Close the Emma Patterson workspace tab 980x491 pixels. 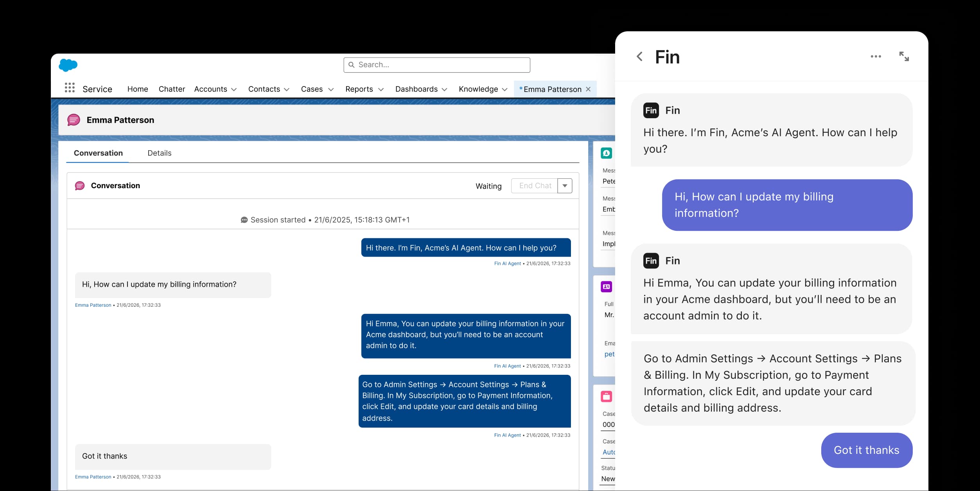point(588,89)
